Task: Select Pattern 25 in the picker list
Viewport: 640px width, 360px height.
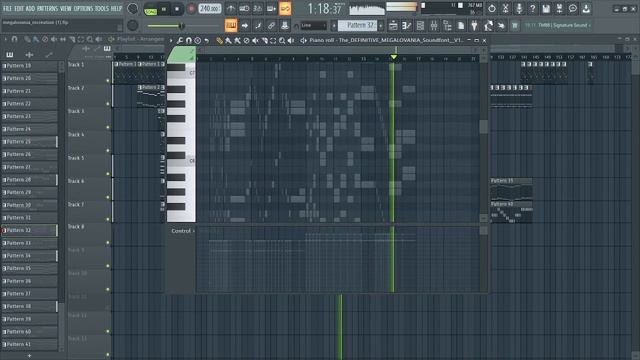Action: pyautogui.click(x=29, y=142)
